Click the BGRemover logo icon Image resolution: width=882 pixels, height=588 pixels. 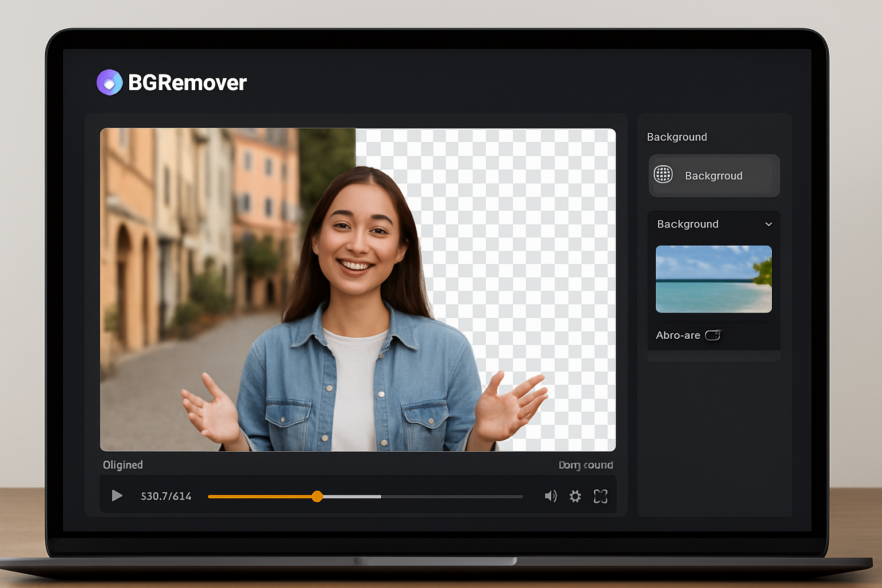[110, 83]
